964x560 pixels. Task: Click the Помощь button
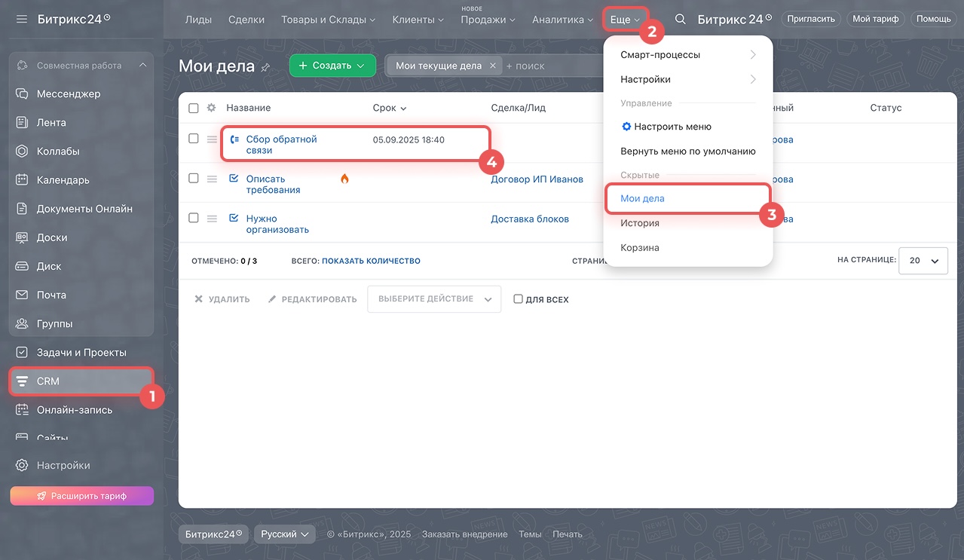[933, 19]
